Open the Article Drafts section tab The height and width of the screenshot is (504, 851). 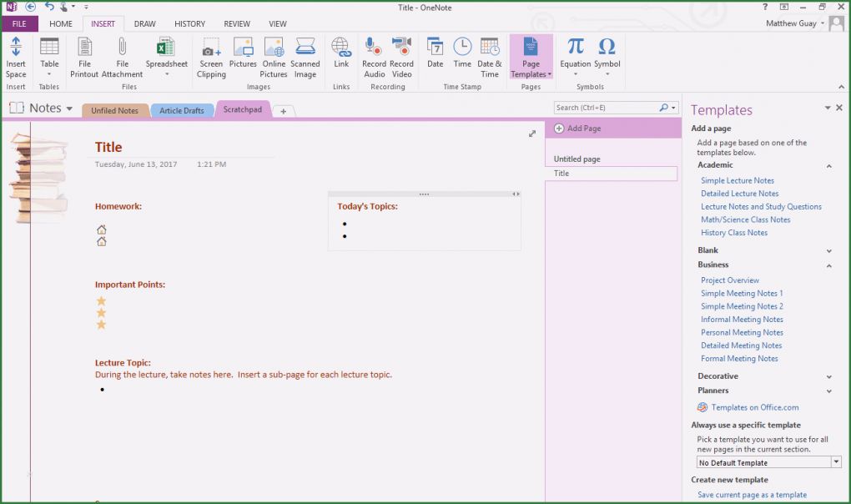(x=182, y=111)
